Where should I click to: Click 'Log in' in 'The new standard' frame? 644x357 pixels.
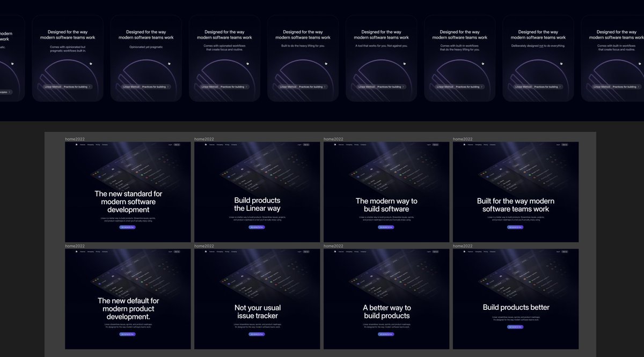click(x=171, y=145)
